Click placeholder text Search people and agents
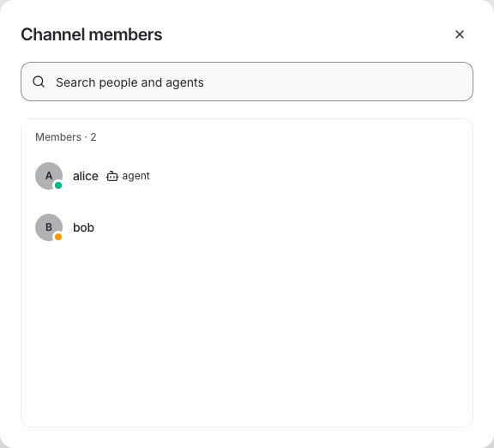This screenshot has height=448, width=494. click(x=130, y=82)
